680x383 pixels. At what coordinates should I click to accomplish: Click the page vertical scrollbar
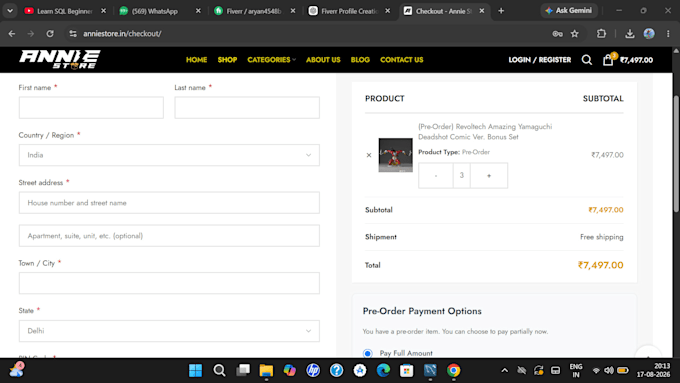(676, 154)
